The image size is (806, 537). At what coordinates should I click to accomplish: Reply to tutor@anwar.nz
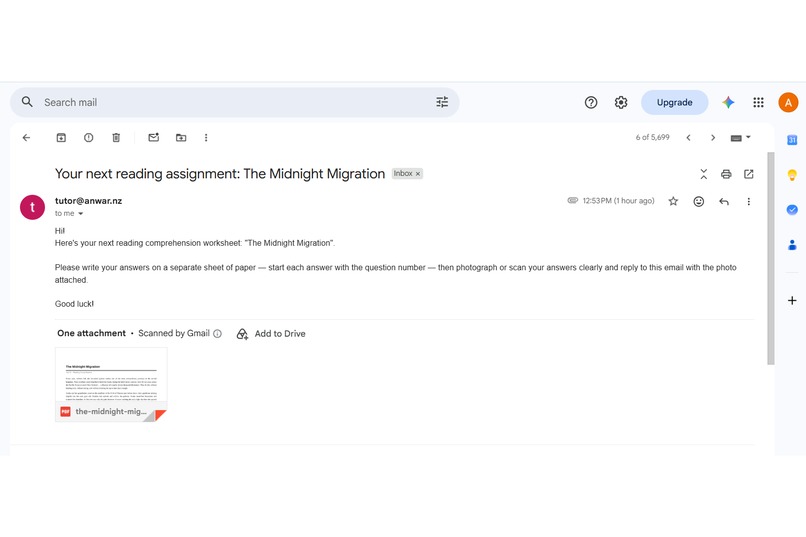click(724, 201)
